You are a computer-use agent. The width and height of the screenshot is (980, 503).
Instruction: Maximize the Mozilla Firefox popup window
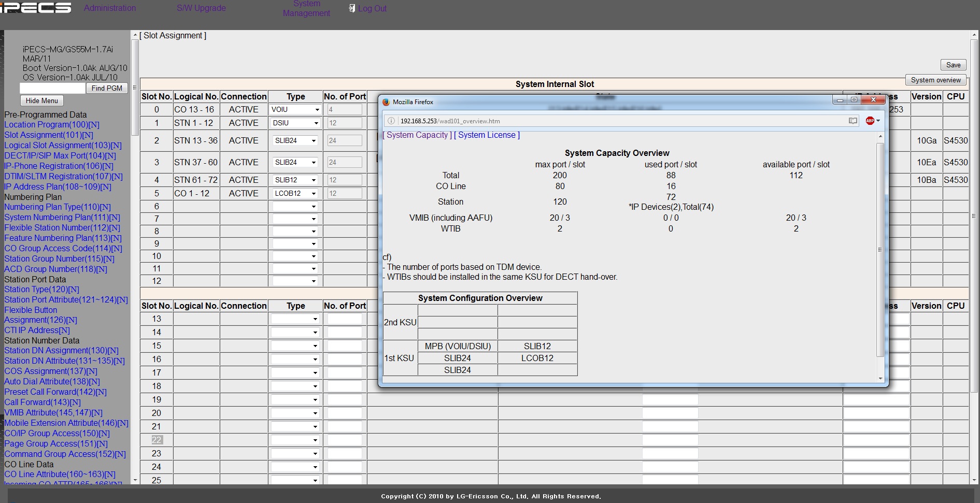[854, 100]
